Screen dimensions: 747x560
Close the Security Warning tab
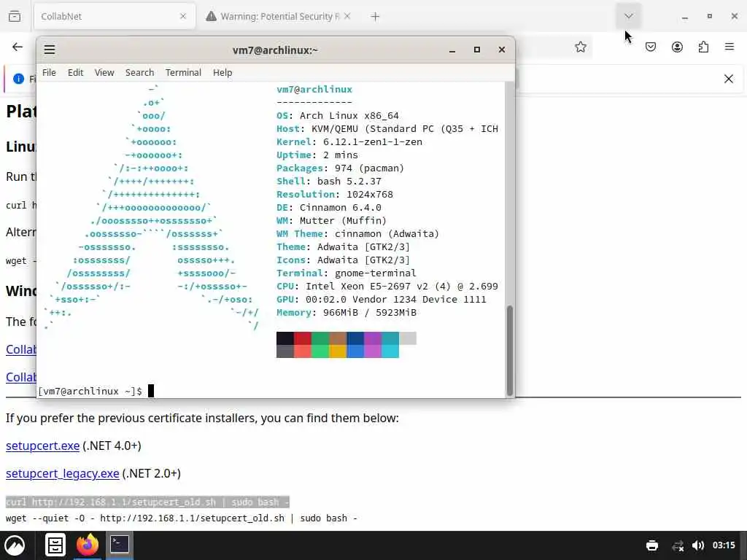(347, 16)
